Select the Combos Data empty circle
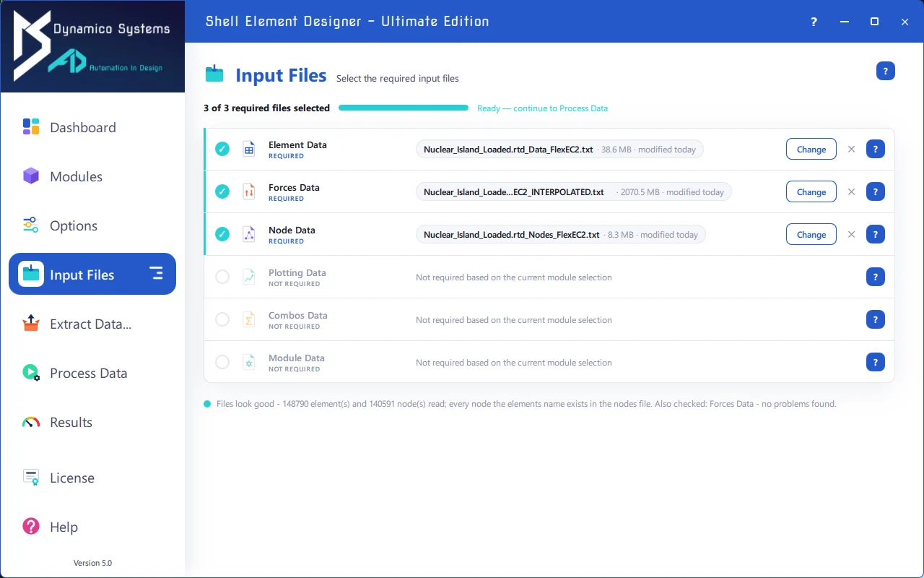 [x=222, y=320]
